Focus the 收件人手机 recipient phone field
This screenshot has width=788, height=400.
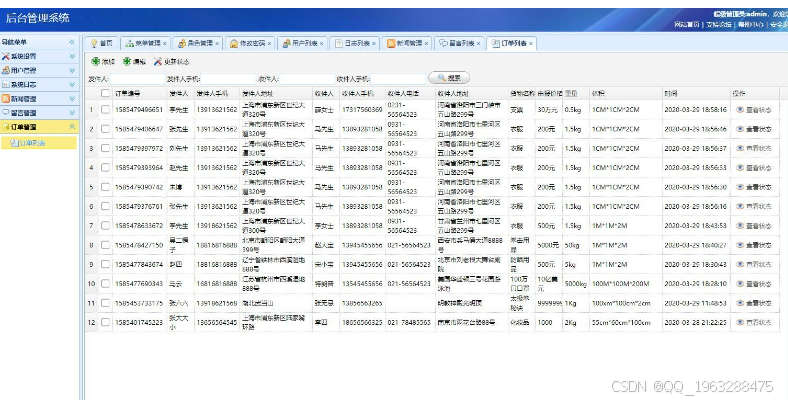[x=399, y=79]
